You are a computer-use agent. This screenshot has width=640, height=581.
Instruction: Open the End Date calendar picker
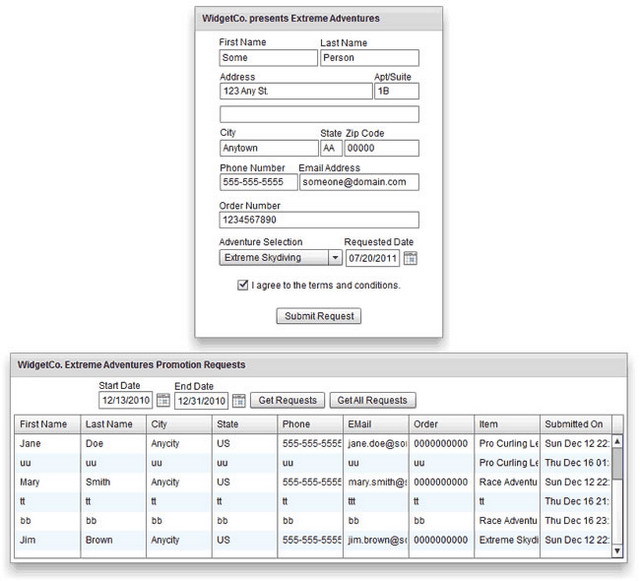point(239,401)
